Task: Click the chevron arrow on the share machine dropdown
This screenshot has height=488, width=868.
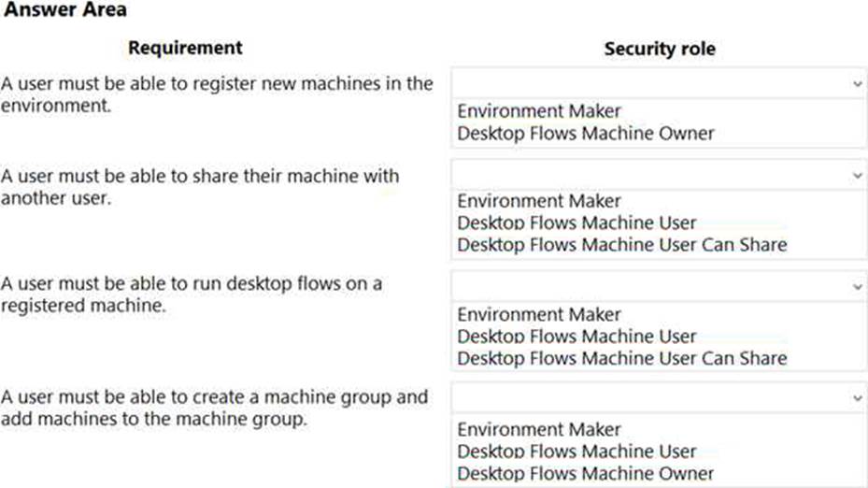Action: [x=857, y=175]
